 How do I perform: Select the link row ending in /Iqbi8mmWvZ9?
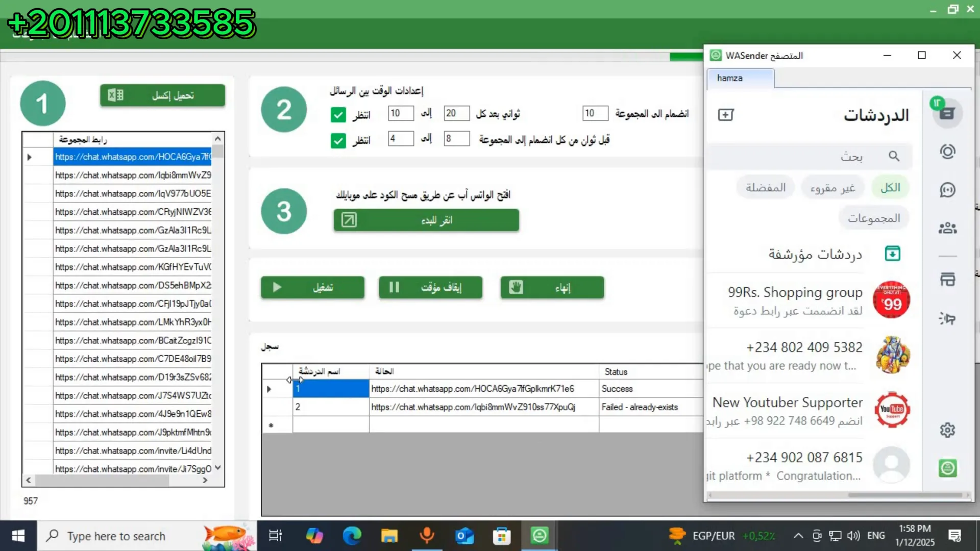[x=132, y=176]
